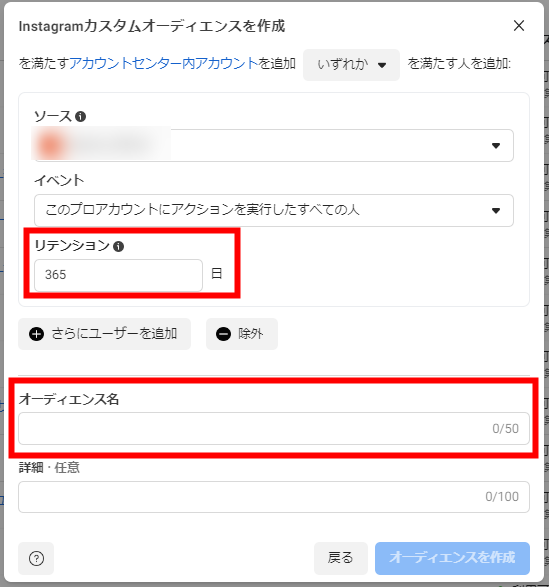The height and width of the screenshot is (587, 549).
Task: Open the アカウントセンター内アカウント link
Action: coord(164,63)
